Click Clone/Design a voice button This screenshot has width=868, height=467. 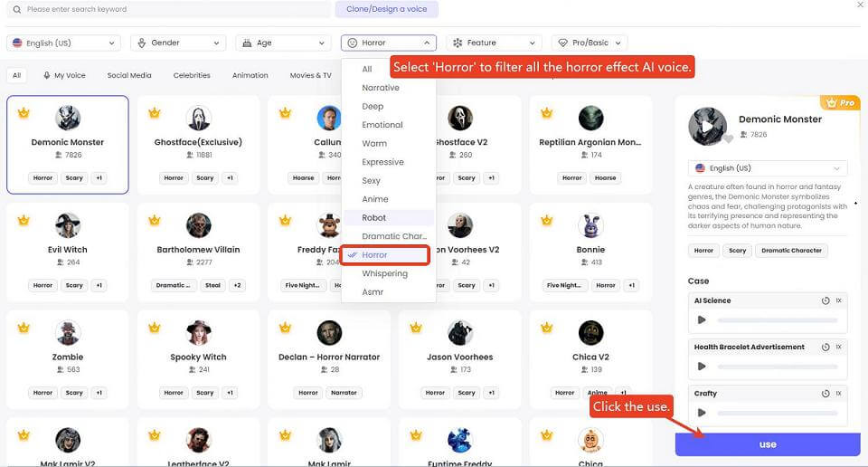pos(386,10)
